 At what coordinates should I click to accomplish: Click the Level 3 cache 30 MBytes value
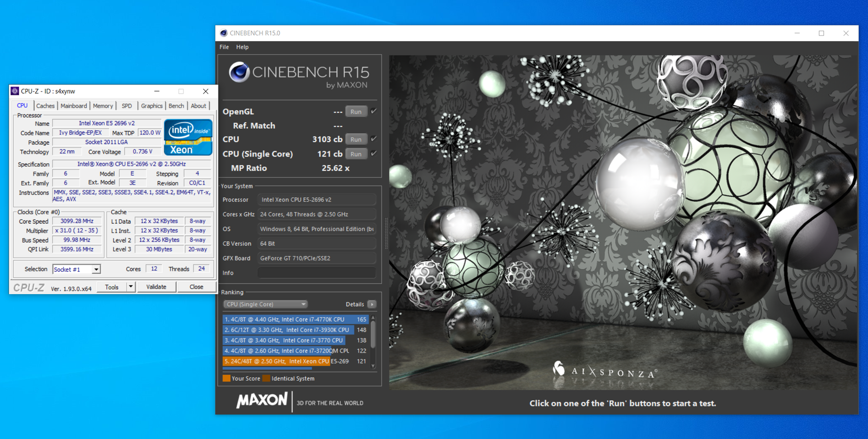tap(159, 249)
